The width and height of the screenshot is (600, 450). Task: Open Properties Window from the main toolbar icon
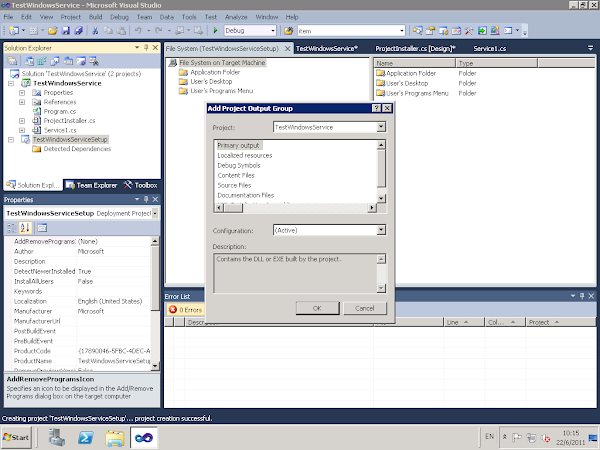pos(430,31)
